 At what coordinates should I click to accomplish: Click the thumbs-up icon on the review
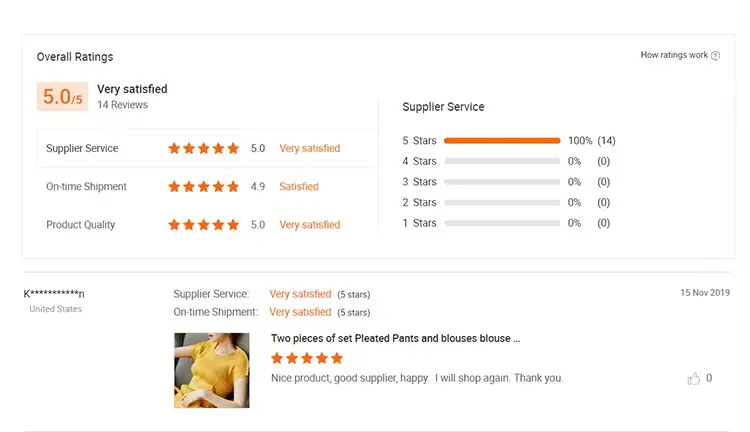694,379
